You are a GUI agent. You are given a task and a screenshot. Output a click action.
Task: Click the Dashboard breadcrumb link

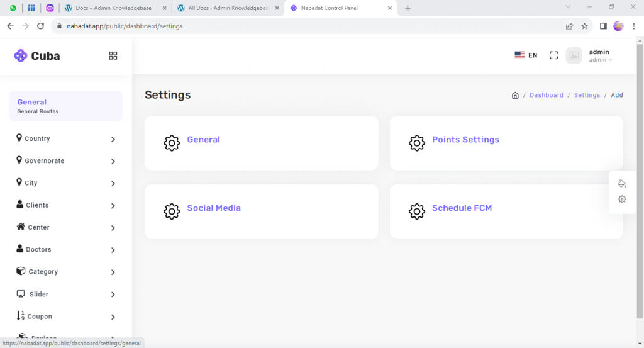click(x=546, y=95)
